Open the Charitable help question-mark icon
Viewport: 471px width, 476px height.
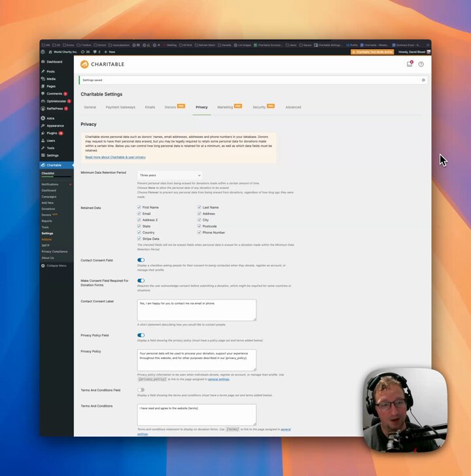tap(421, 64)
